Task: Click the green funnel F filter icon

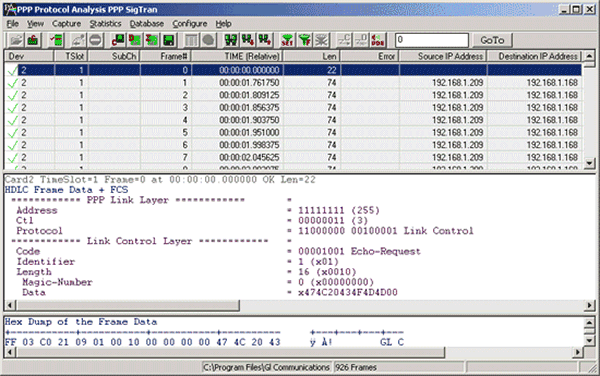Action: coord(305,40)
